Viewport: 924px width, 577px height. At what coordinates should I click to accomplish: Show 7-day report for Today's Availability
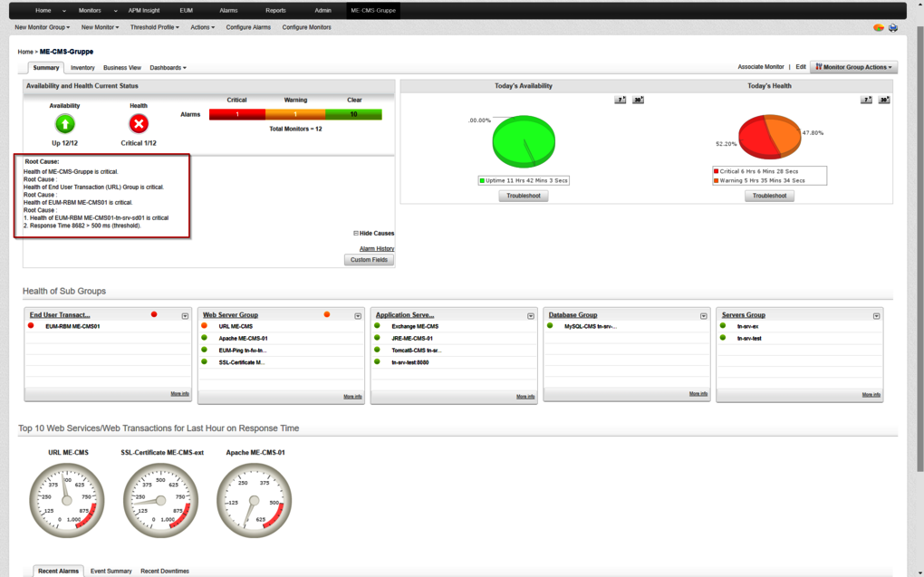click(621, 100)
